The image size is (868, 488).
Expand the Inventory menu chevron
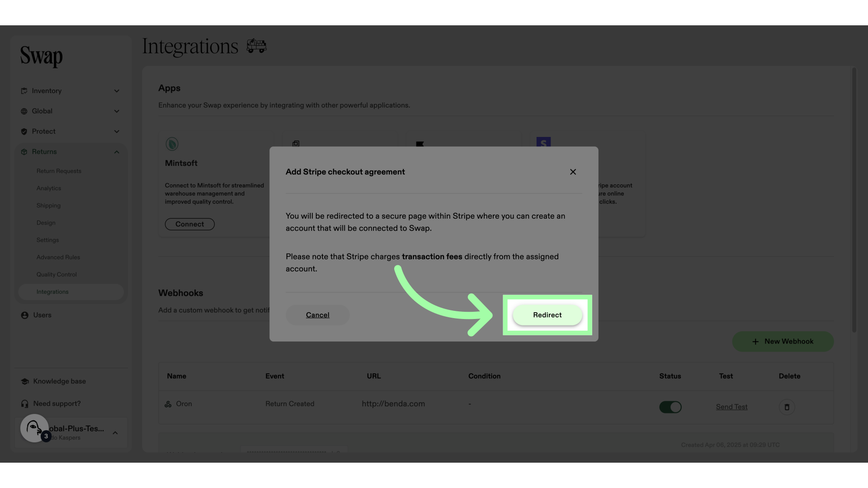click(117, 91)
